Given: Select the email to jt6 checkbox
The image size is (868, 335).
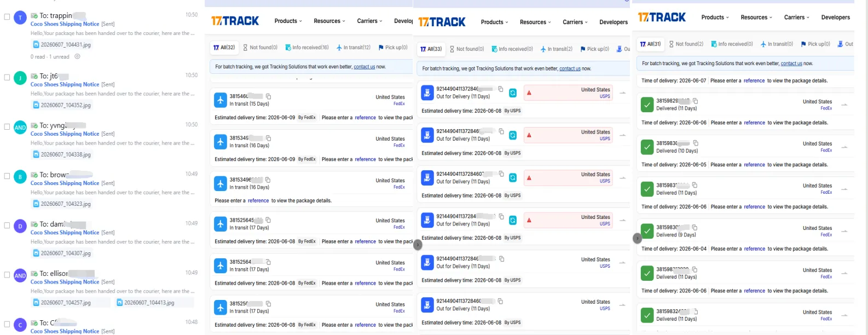Looking at the screenshot, I should click(x=7, y=77).
